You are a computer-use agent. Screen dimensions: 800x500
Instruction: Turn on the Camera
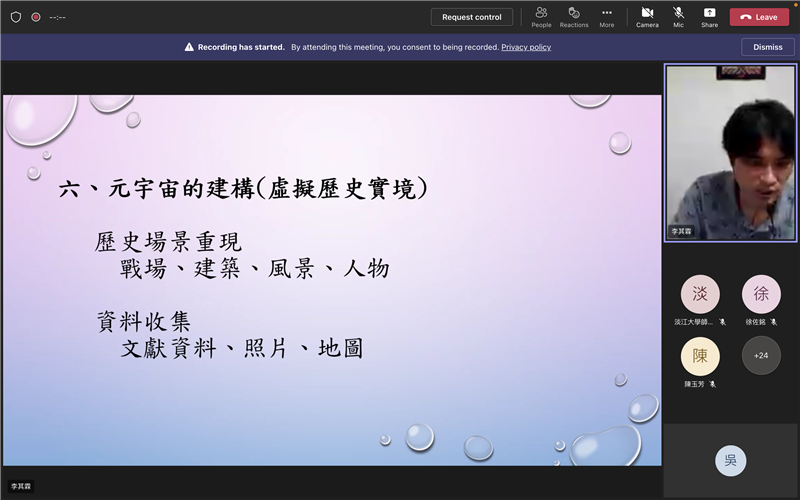click(647, 16)
